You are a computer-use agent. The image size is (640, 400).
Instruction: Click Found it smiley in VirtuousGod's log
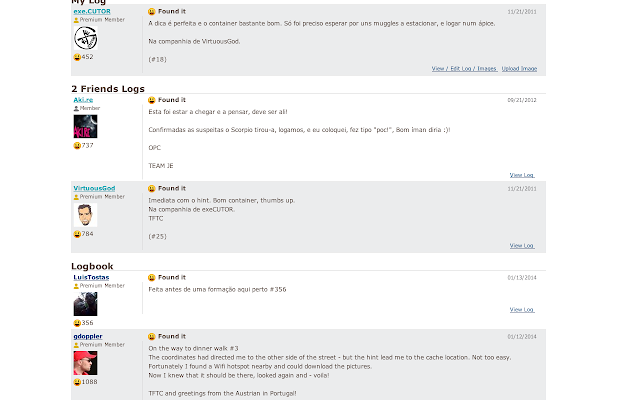151,188
